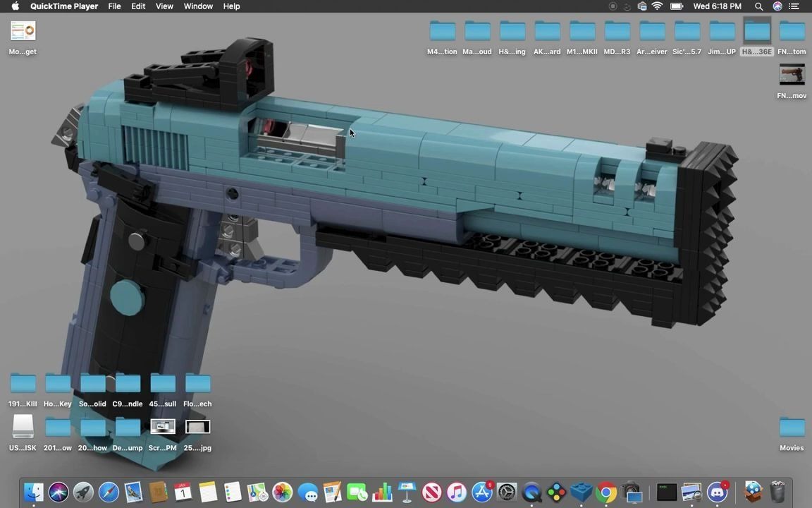Viewport: 812px width, 508px height.
Task: Open Safari from the Dock
Action: click(x=108, y=492)
